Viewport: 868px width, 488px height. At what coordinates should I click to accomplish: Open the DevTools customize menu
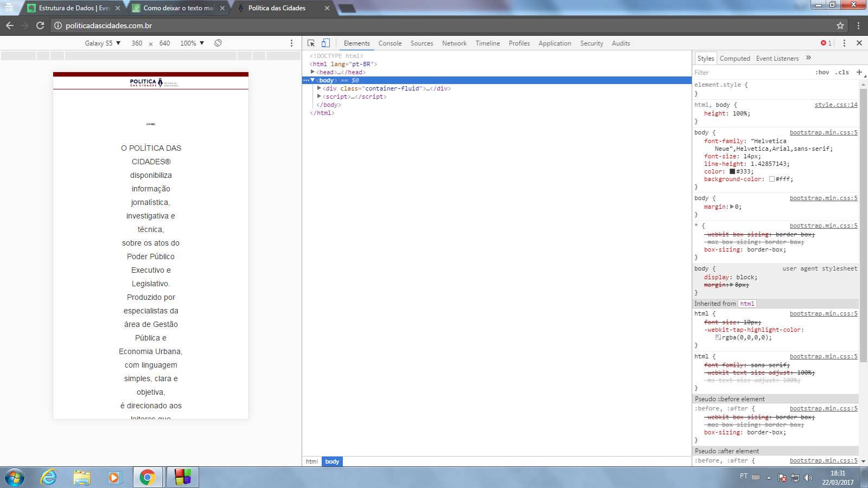(844, 43)
